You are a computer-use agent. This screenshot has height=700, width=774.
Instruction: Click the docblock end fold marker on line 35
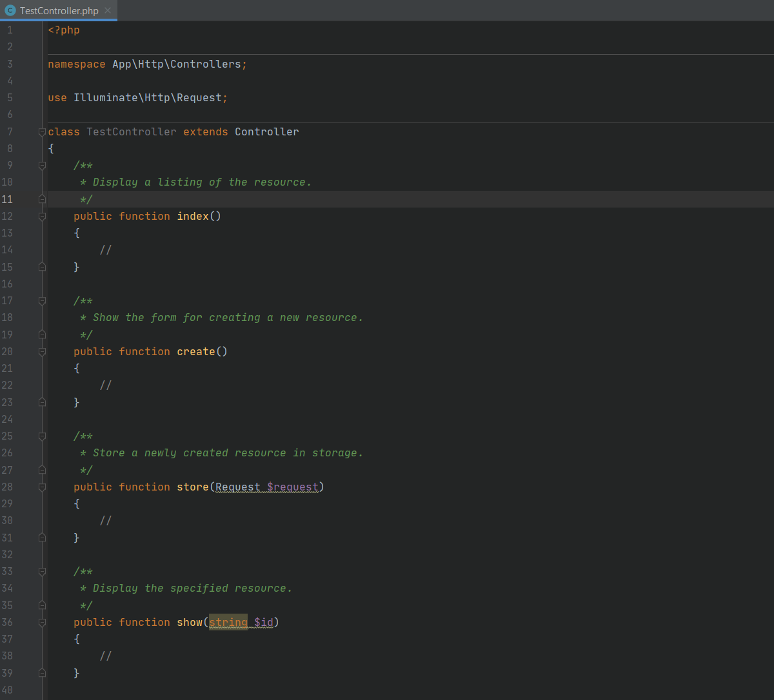click(42, 605)
